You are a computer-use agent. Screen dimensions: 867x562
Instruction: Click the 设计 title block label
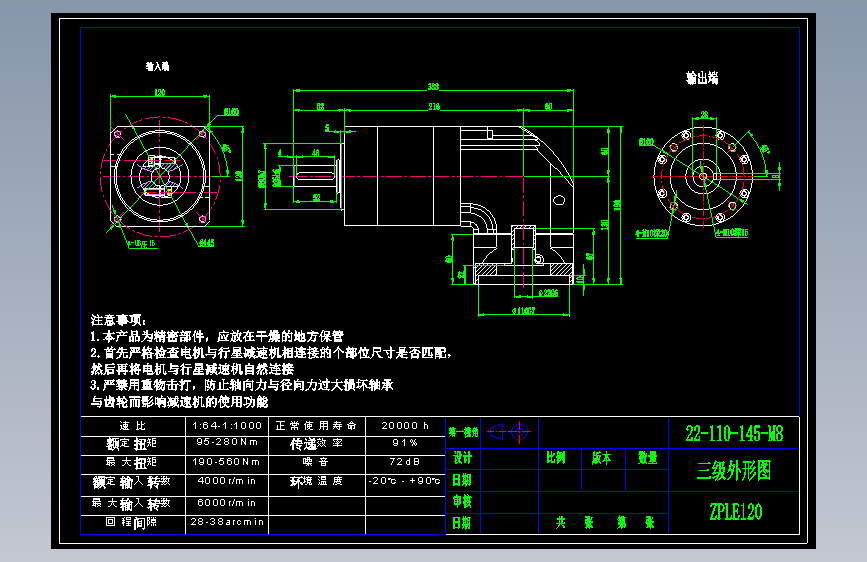[462, 458]
